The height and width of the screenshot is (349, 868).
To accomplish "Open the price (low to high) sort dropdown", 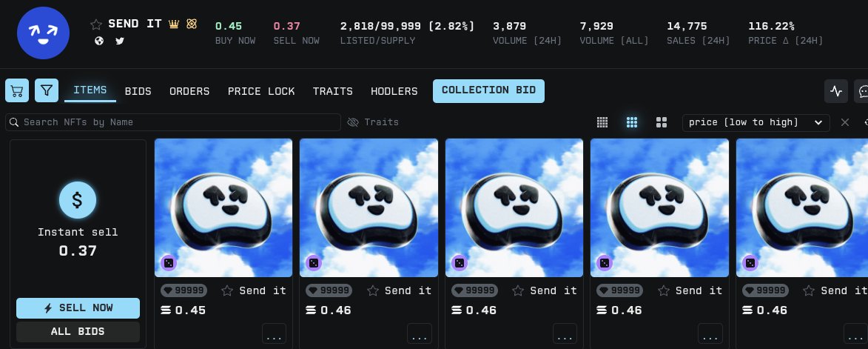I will point(756,122).
